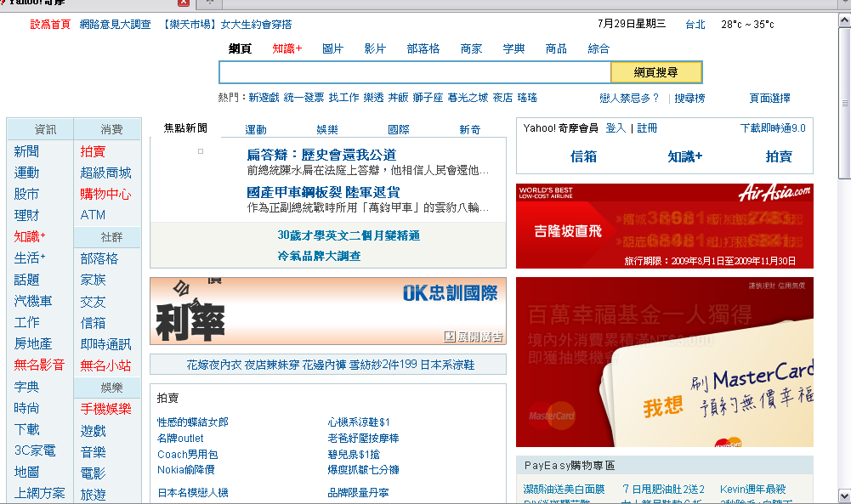Switch to the 運動 news tab
Image resolution: width=851 pixels, height=504 pixels.
[x=256, y=129]
